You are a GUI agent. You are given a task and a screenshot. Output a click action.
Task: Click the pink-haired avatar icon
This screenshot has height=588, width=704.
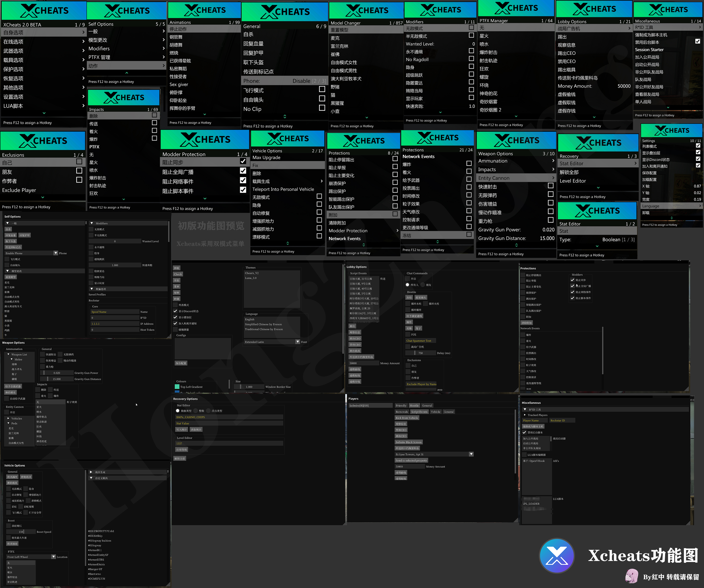632,576
